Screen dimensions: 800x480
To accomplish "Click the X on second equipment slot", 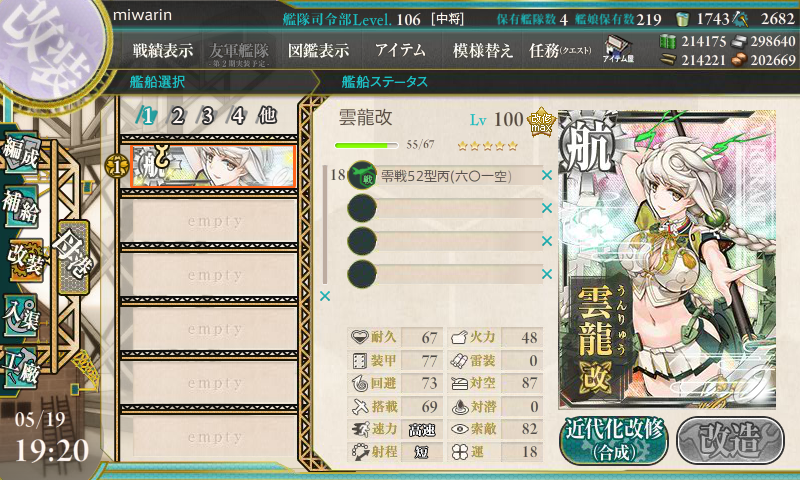I will (547, 208).
